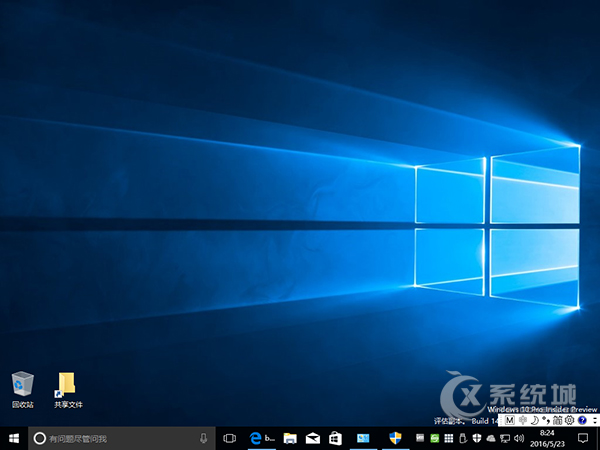Toggle IME M input mode button
Image resolution: width=600 pixels, height=450 pixels.
click(509, 420)
